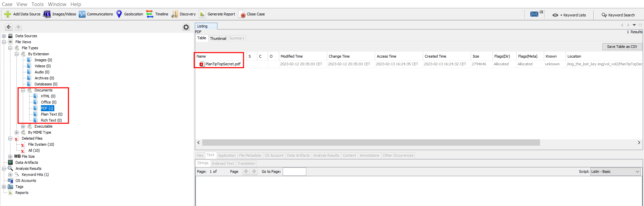The width and height of the screenshot is (644, 206).
Task: Open the tree gear settings icon
Action: 186,27
